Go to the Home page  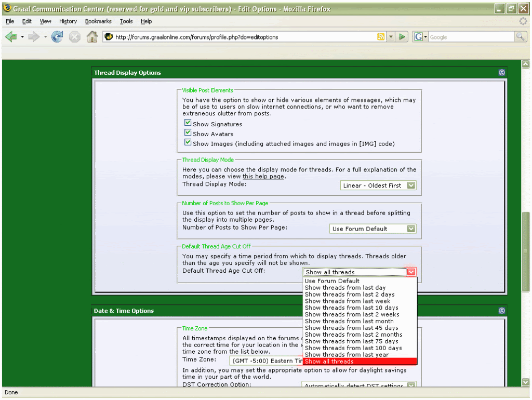point(92,37)
